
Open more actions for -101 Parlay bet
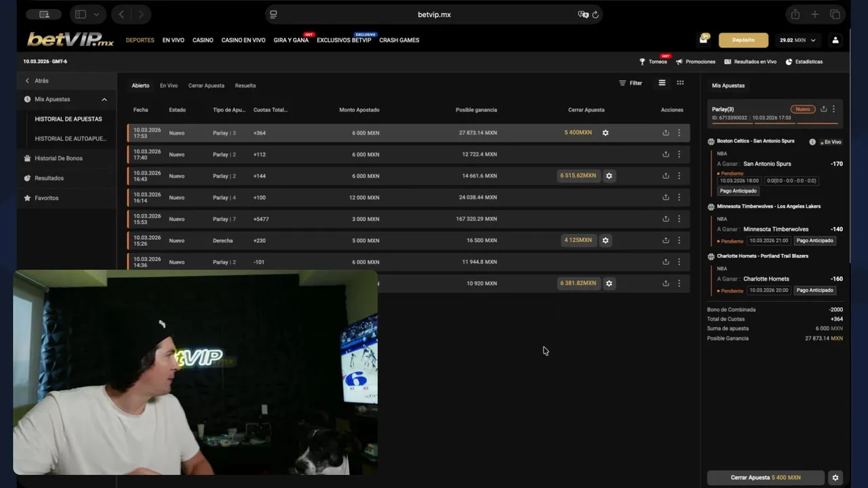[x=679, y=262]
